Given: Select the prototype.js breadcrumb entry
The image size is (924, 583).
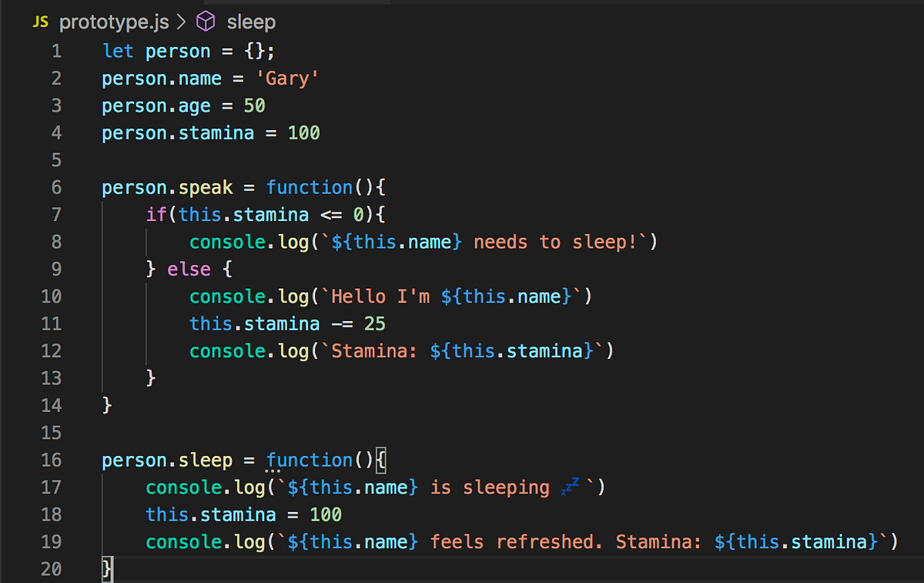Looking at the screenshot, I should (114, 22).
